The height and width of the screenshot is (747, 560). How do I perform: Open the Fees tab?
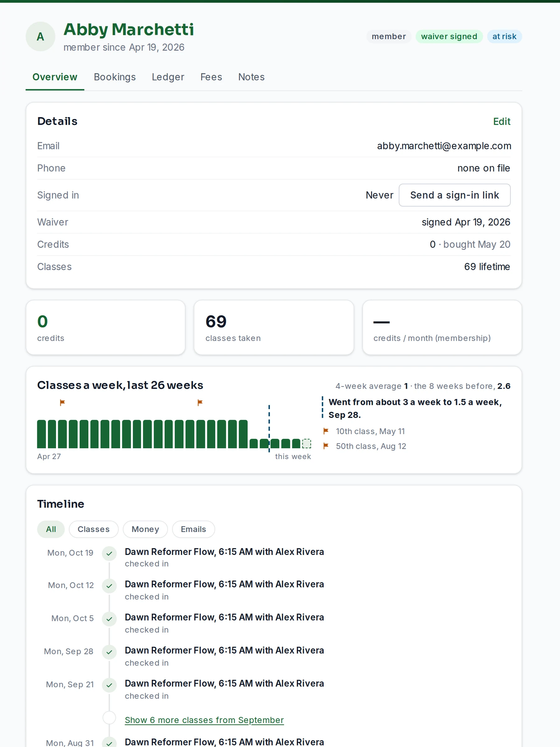point(211,77)
